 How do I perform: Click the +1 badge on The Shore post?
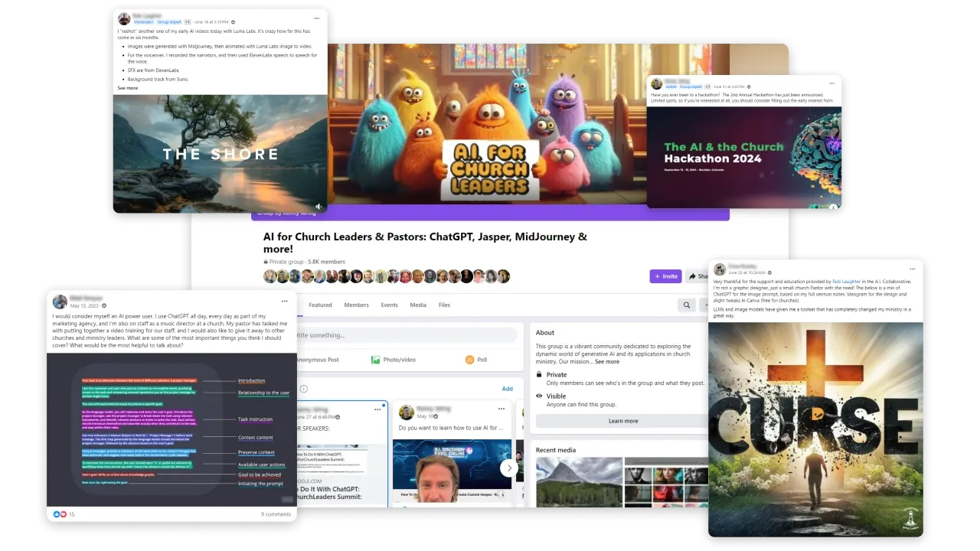coord(188,22)
